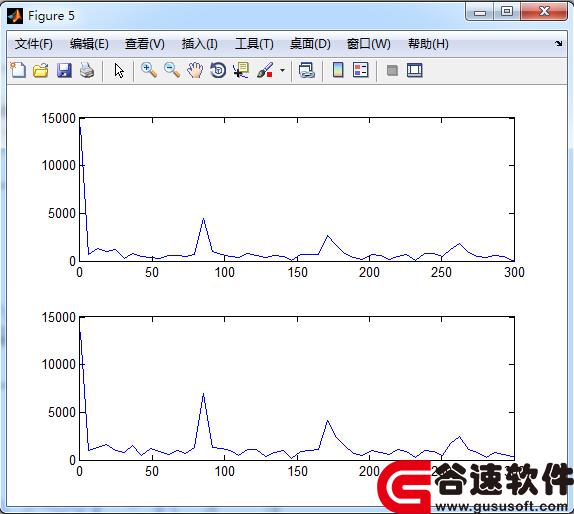Click the tallest mid peak in lower plot

(204, 394)
